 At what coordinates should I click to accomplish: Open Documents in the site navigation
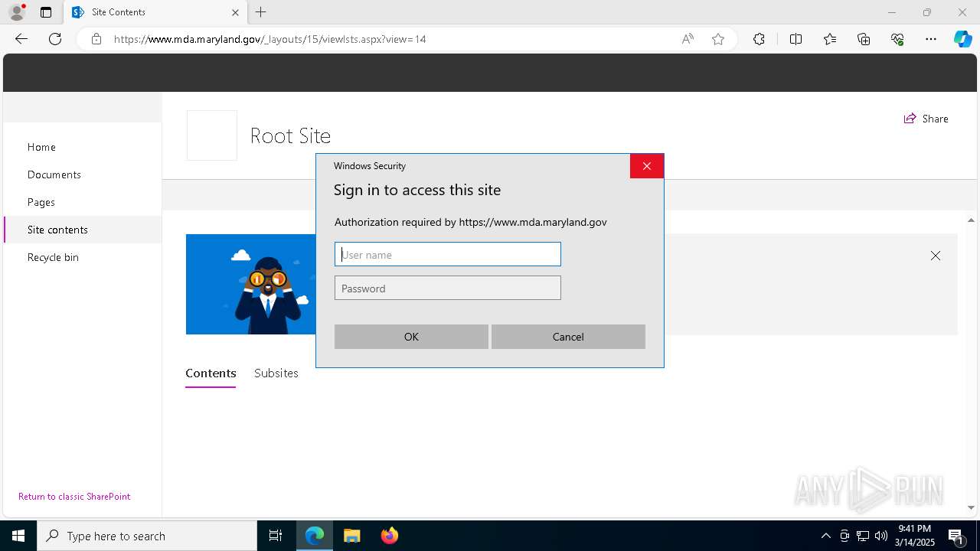pos(54,174)
